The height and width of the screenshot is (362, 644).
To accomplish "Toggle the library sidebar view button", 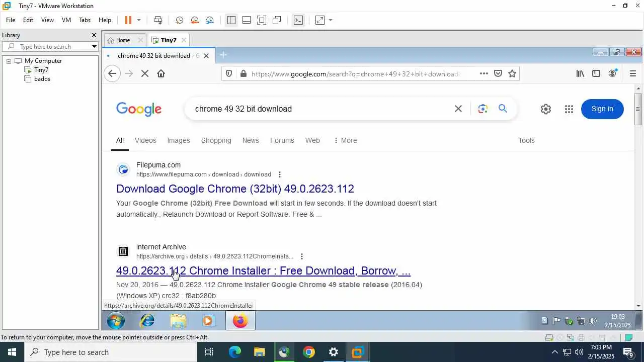I will (231, 20).
